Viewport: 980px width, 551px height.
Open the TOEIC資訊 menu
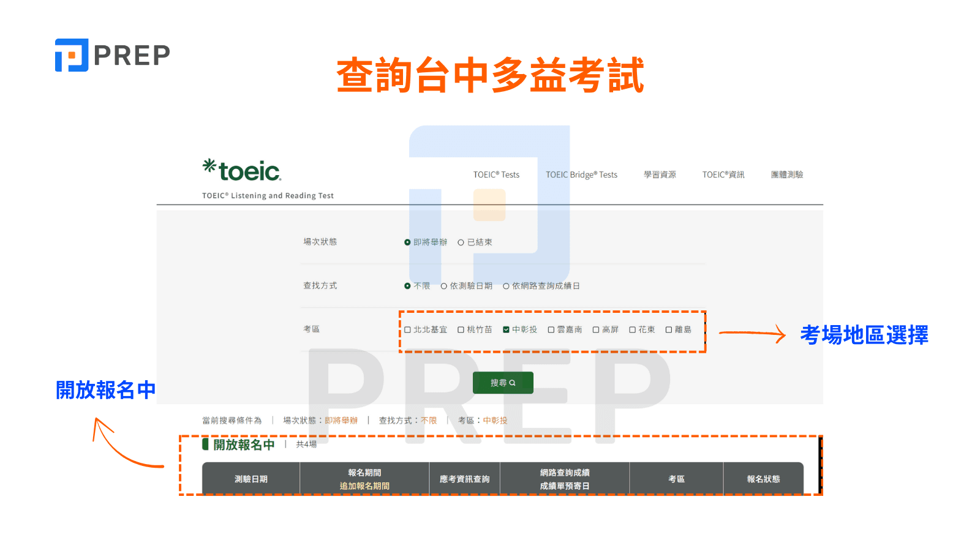723,174
